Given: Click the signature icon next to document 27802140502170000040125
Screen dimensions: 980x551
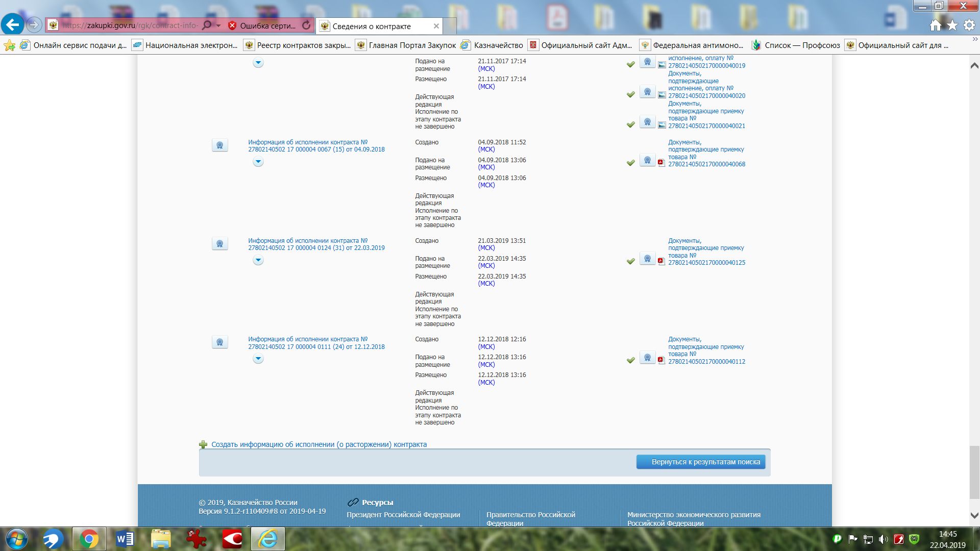Looking at the screenshot, I should pos(647,259).
